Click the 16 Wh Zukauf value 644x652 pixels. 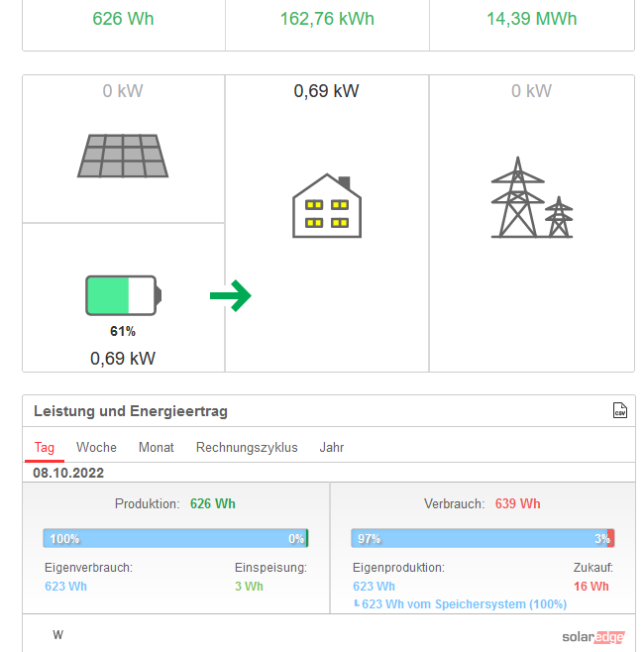(x=591, y=586)
